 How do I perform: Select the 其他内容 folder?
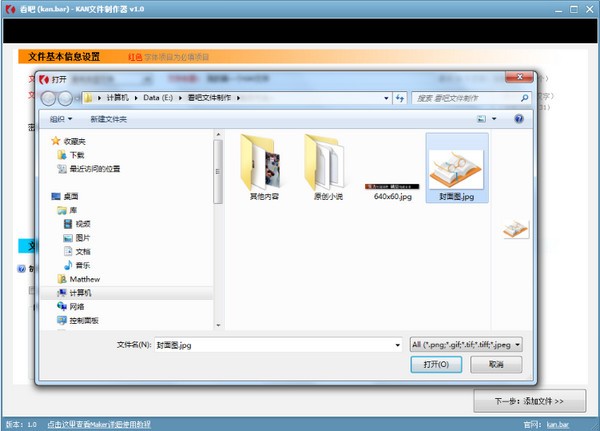tap(264, 167)
